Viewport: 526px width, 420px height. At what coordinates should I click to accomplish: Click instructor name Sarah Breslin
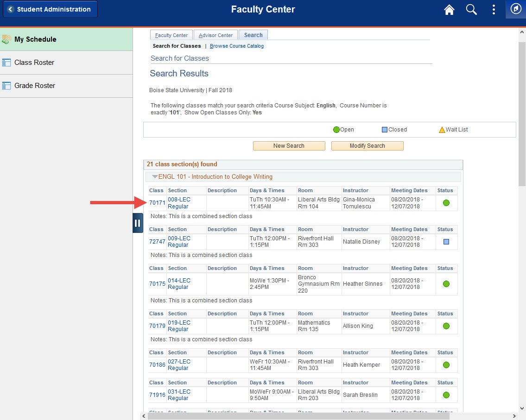[x=360, y=395]
